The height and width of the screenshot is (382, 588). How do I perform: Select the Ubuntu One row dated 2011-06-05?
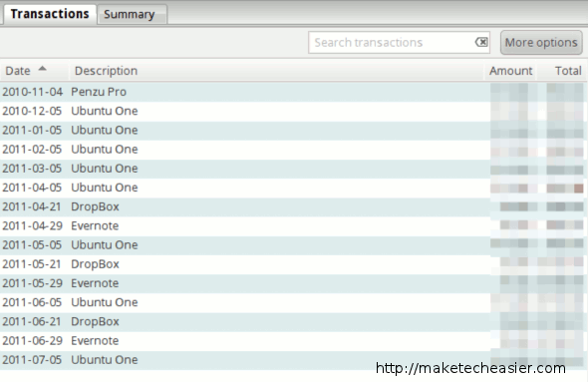pos(294,302)
